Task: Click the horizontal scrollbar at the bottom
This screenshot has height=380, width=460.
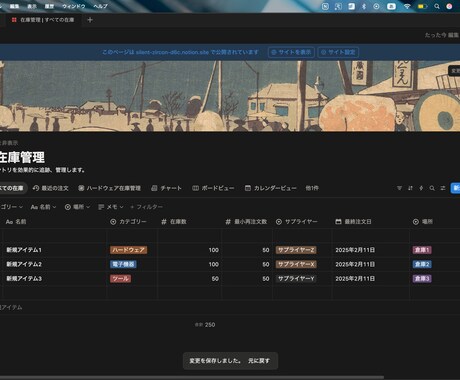Action: coord(192,378)
